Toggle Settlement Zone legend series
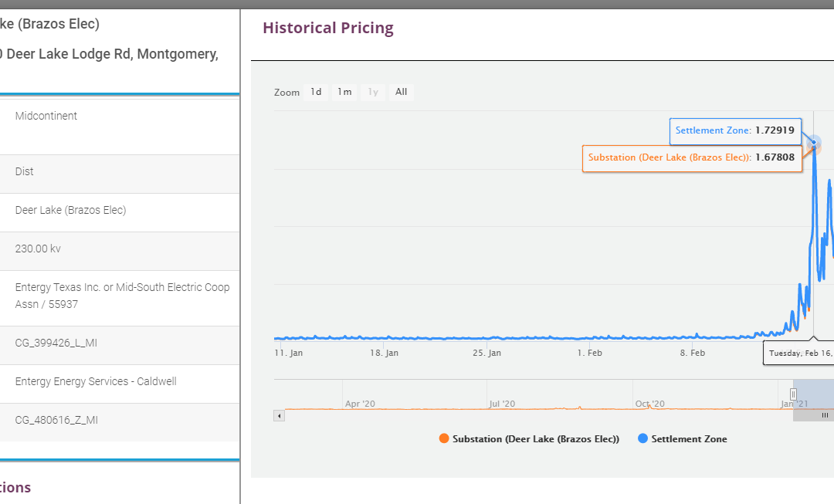The height and width of the screenshot is (504, 834). click(x=683, y=438)
